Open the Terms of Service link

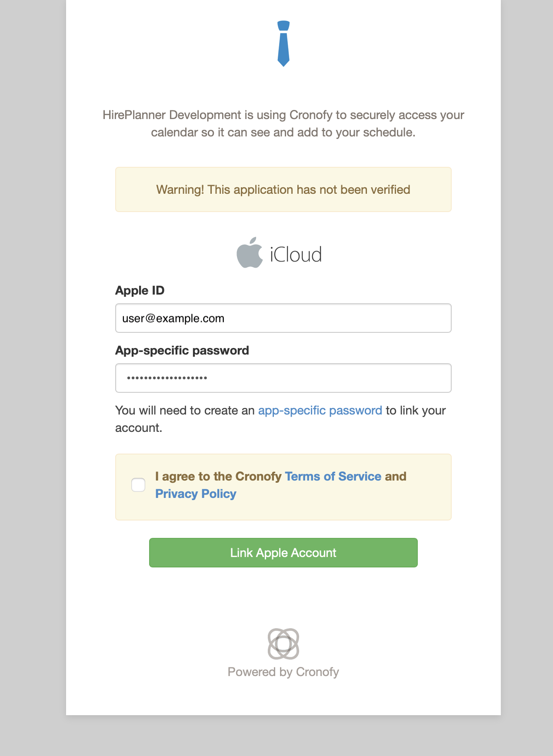pos(333,477)
